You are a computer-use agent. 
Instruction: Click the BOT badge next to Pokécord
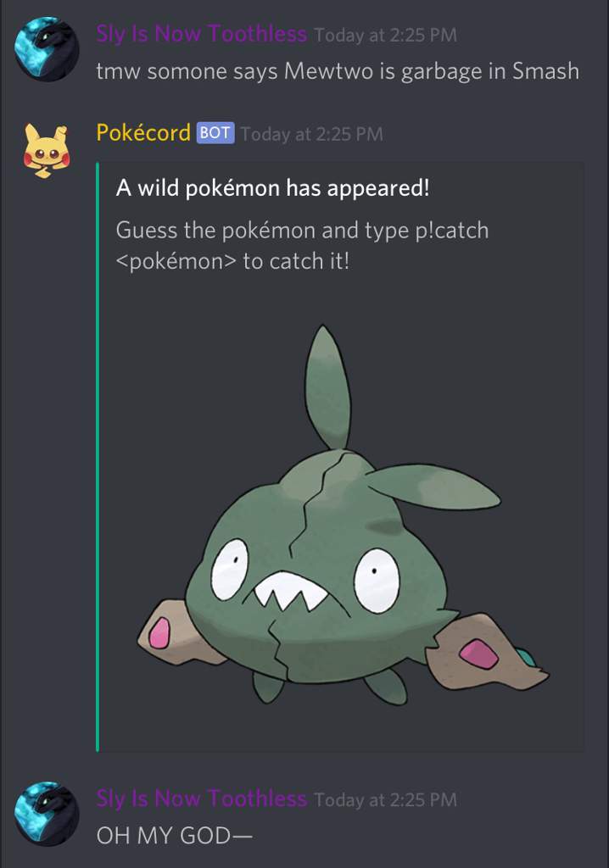215,133
